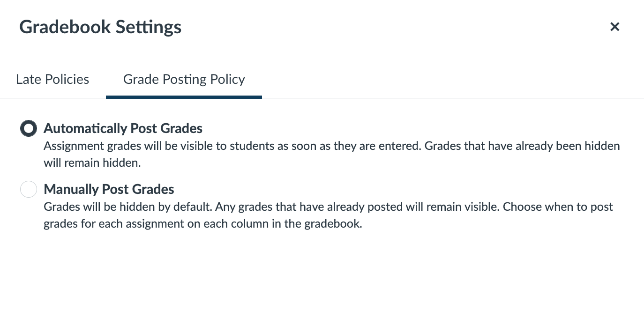Click the empty radio circle for manual posting
This screenshot has height=311, width=644.
29,190
